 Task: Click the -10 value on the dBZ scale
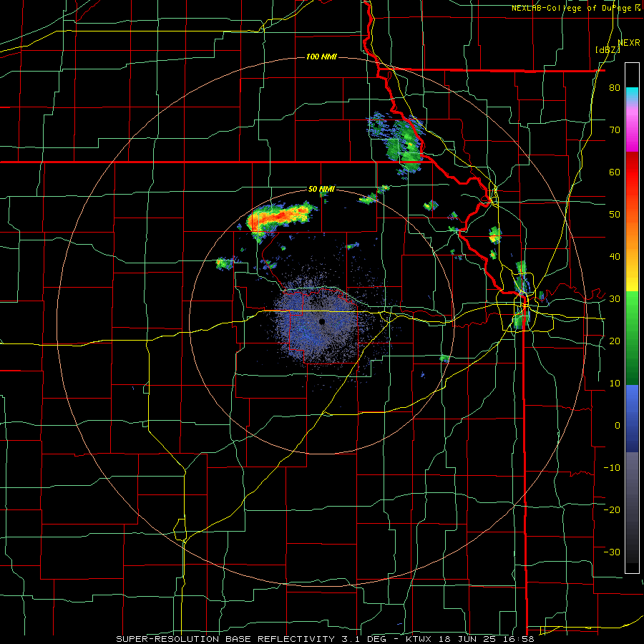[612, 468]
